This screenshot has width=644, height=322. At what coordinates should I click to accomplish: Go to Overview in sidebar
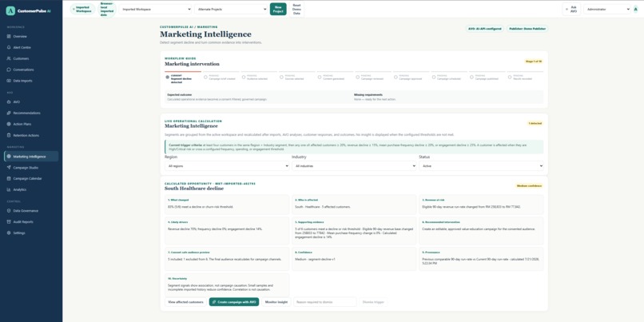click(31, 36)
